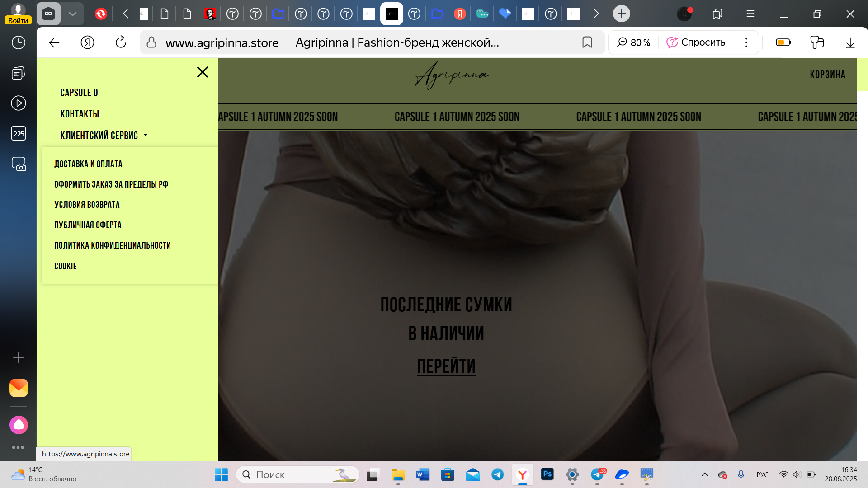Viewport: 868px width, 488px height.
Task: Open Alice assistant sidebar icon
Action: coord(19,425)
